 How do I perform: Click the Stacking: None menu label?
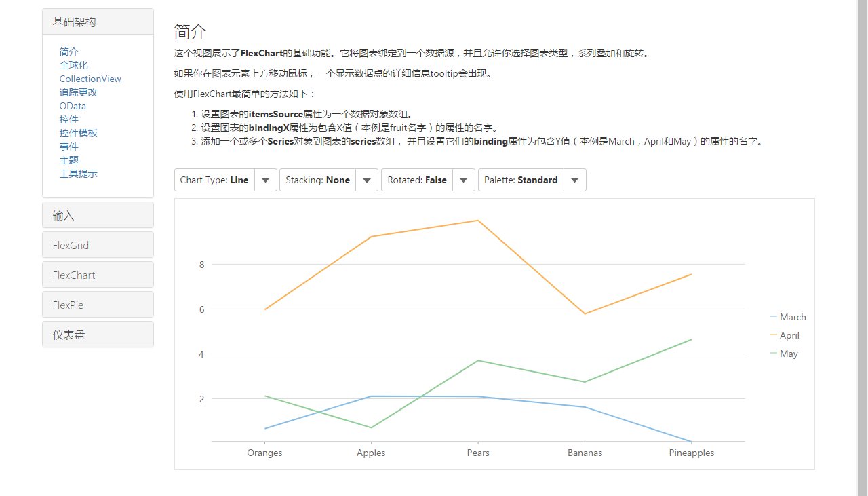(x=317, y=180)
